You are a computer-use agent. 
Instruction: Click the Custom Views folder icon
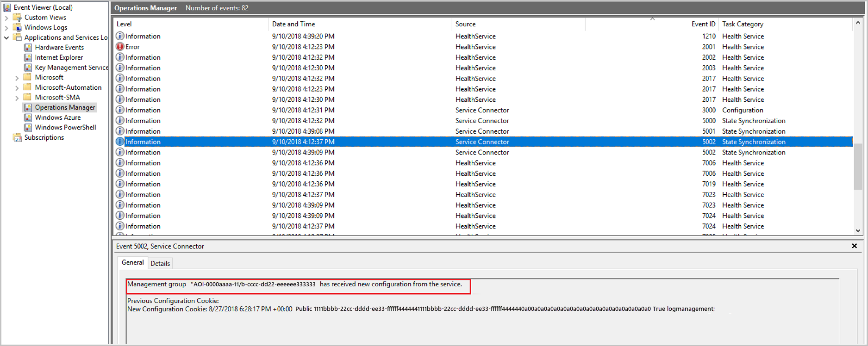[x=17, y=18]
